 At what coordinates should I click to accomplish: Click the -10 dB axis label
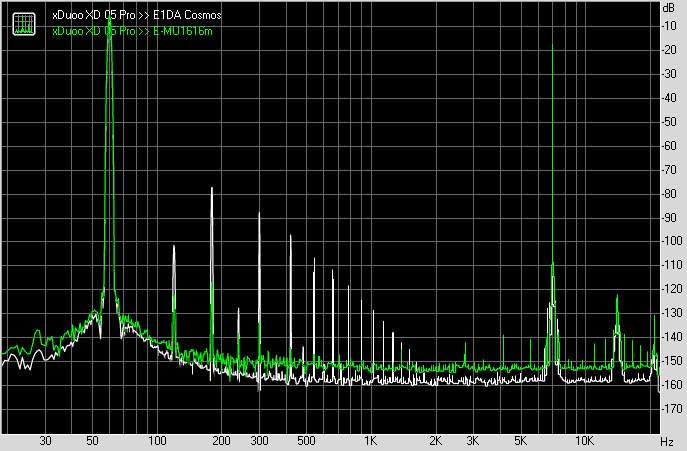668,25
